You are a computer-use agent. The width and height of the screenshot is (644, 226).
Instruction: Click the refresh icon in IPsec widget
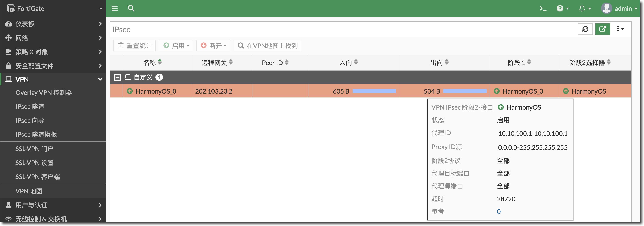coord(585,29)
